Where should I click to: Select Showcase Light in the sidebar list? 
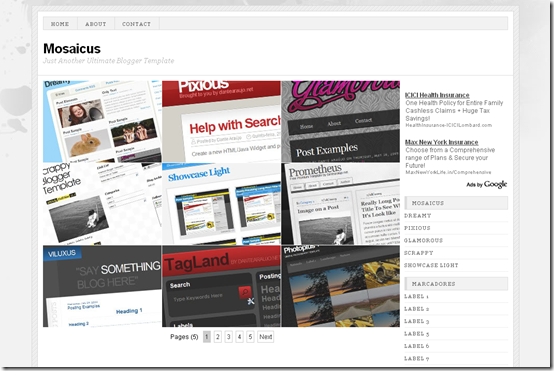click(431, 265)
